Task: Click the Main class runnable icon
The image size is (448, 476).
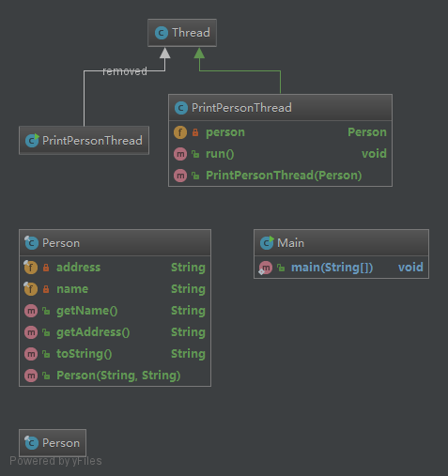Action: click(267, 242)
